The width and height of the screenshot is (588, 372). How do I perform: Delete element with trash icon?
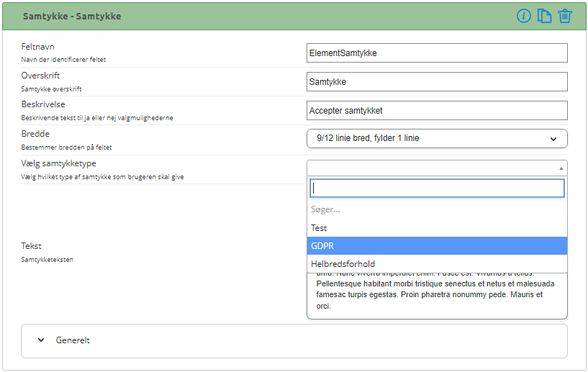click(565, 16)
